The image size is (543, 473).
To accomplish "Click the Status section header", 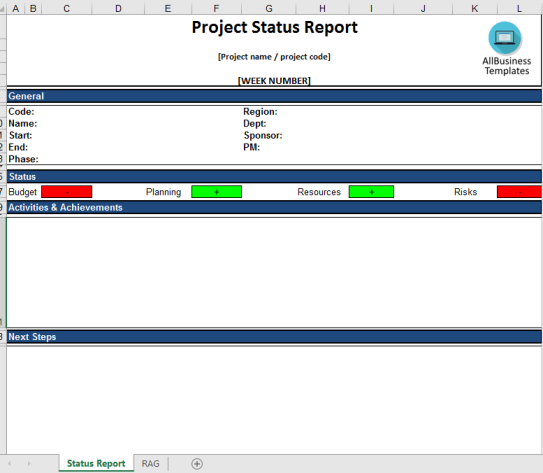I will (274, 177).
